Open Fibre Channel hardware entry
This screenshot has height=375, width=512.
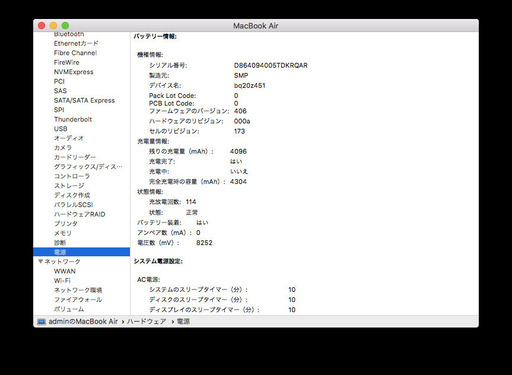(75, 53)
